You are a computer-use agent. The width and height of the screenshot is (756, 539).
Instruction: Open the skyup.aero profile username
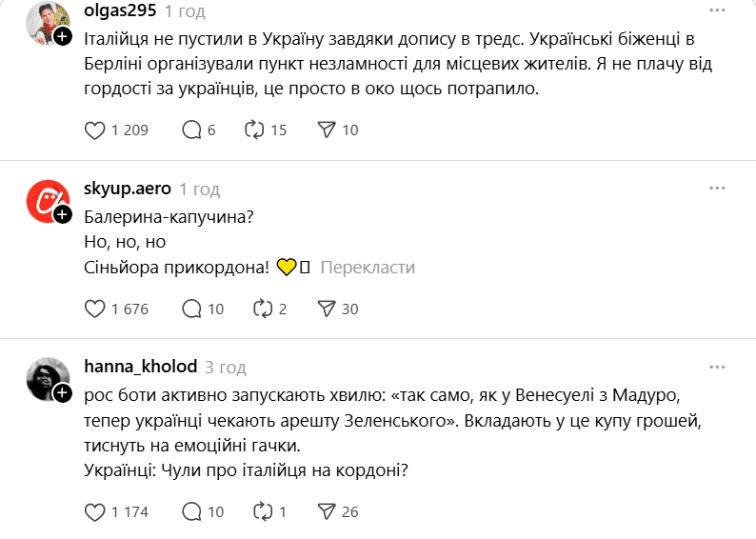(127, 189)
